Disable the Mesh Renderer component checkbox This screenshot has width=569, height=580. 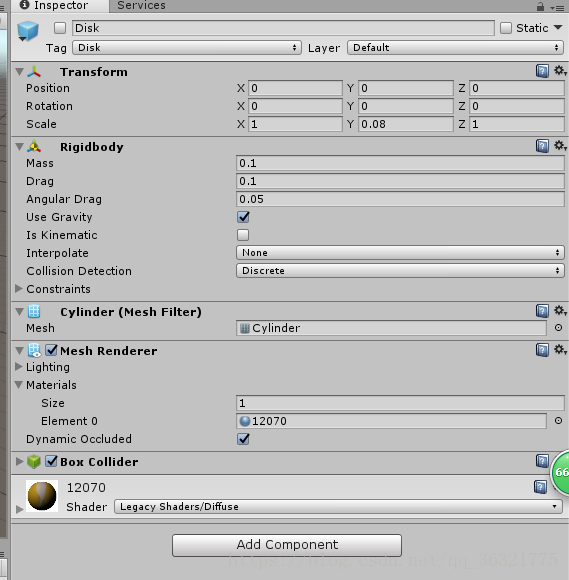51,350
